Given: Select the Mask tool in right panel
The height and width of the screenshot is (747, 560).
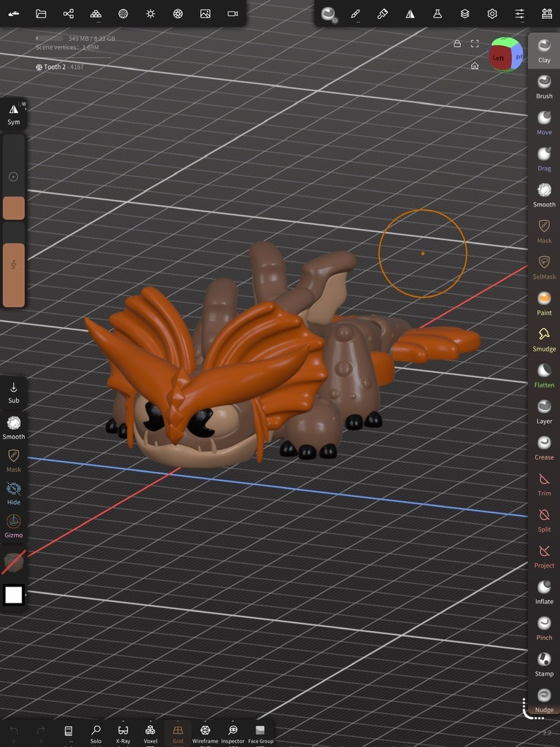Looking at the screenshot, I should (x=544, y=231).
